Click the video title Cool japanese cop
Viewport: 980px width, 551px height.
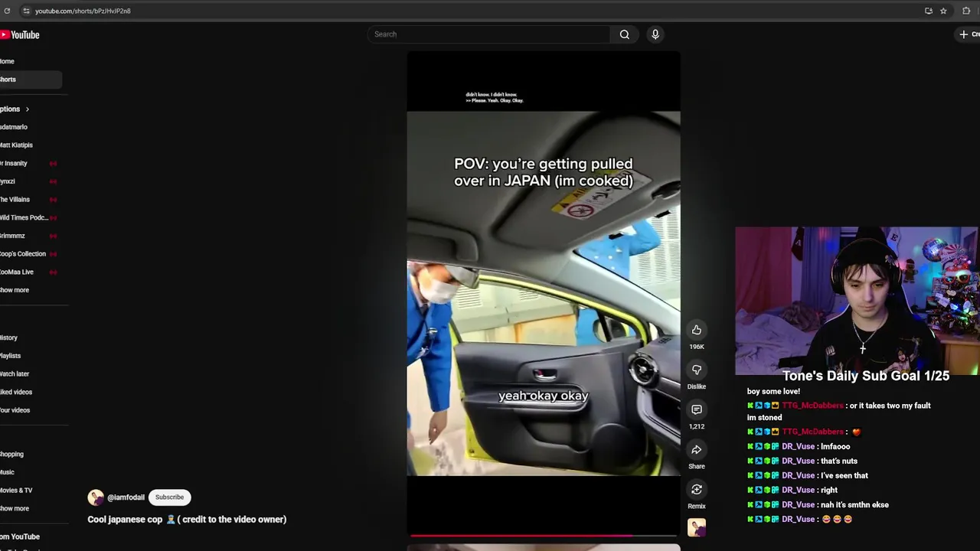click(x=187, y=520)
